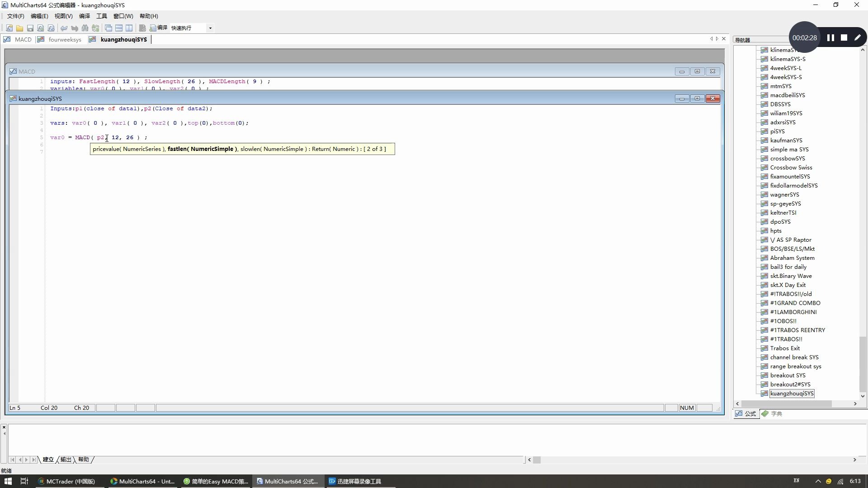Open the 工具 menu
868x488 pixels.
pos(101,16)
